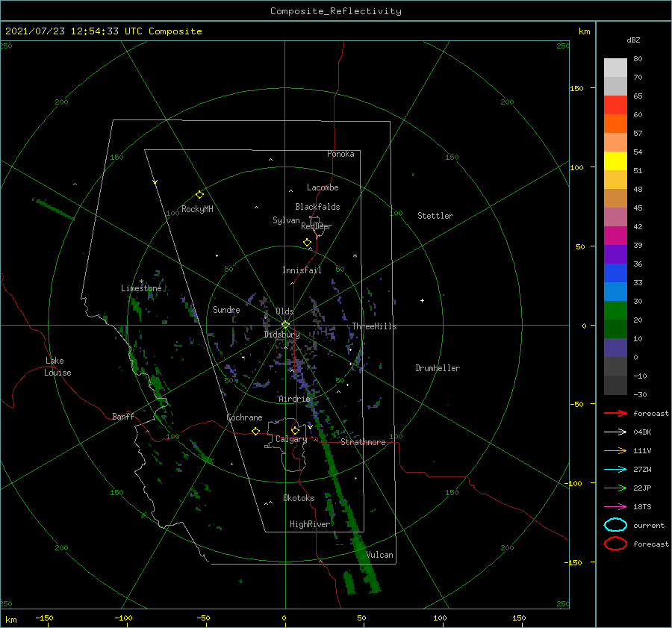Click the Sundre label
The width and height of the screenshot is (672, 628).
(x=226, y=309)
